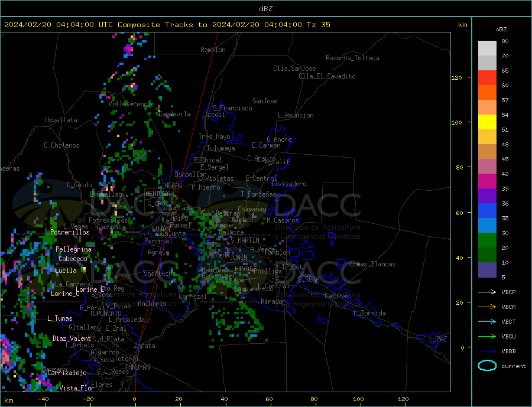This screenshot has height=407, width=532.
Task: Click the 'S_MARTIN' map label
Action: click(245, 240)
